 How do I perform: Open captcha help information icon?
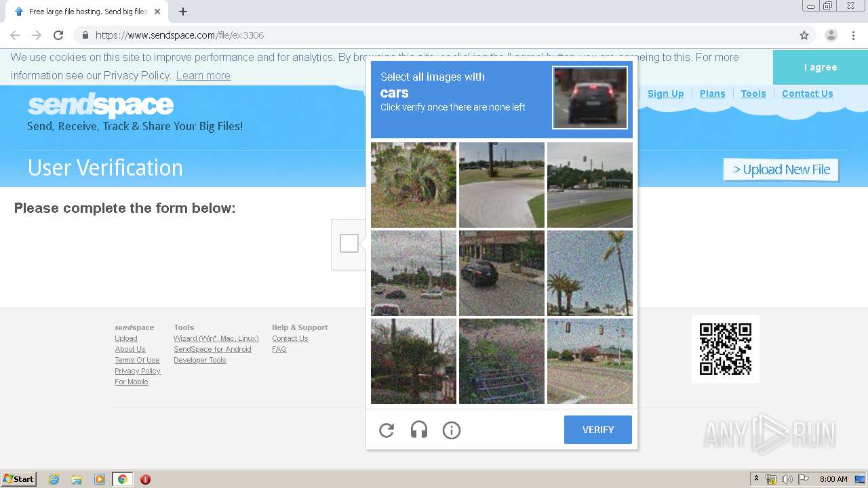tap(452, 430)
